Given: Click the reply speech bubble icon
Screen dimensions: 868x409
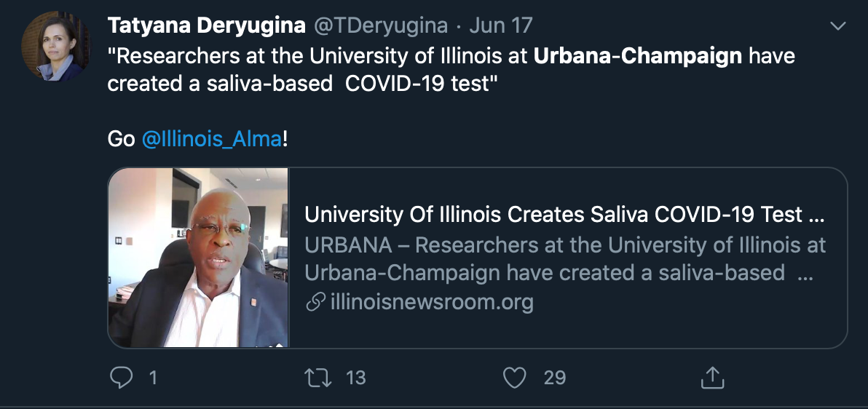Looking at the screenshot, I should click(x=121, y=378).
